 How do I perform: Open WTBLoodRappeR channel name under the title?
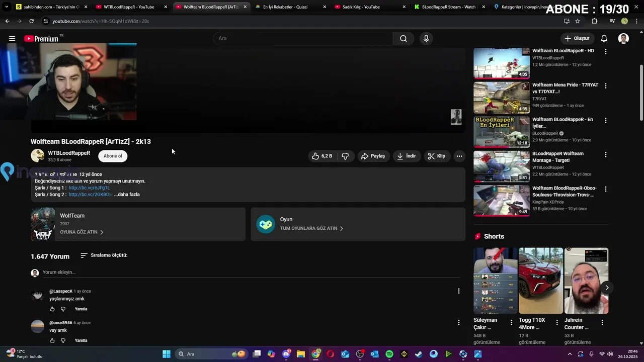tap(69, 153)
